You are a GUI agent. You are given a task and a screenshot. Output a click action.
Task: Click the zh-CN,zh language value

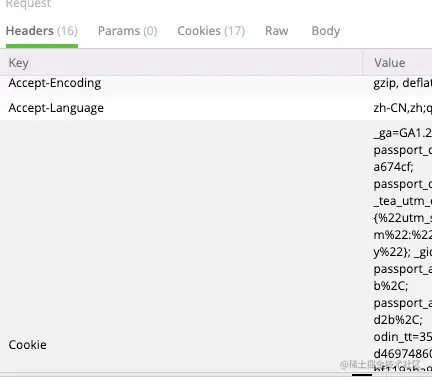tap(402, 108)
